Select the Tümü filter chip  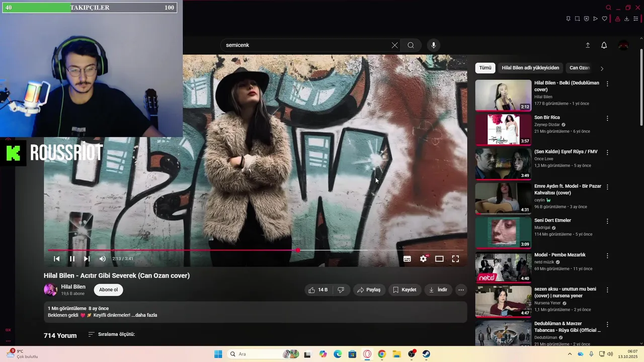coord(485,68)
